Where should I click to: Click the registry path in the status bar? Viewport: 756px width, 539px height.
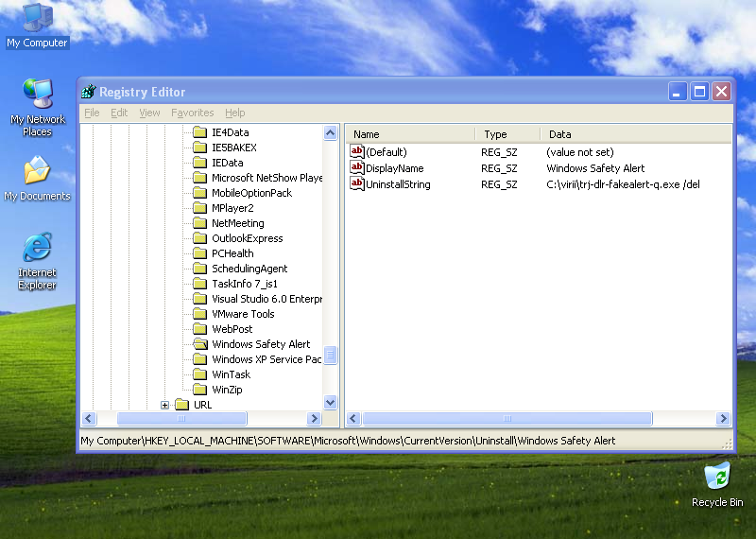(x=348, y=441)
